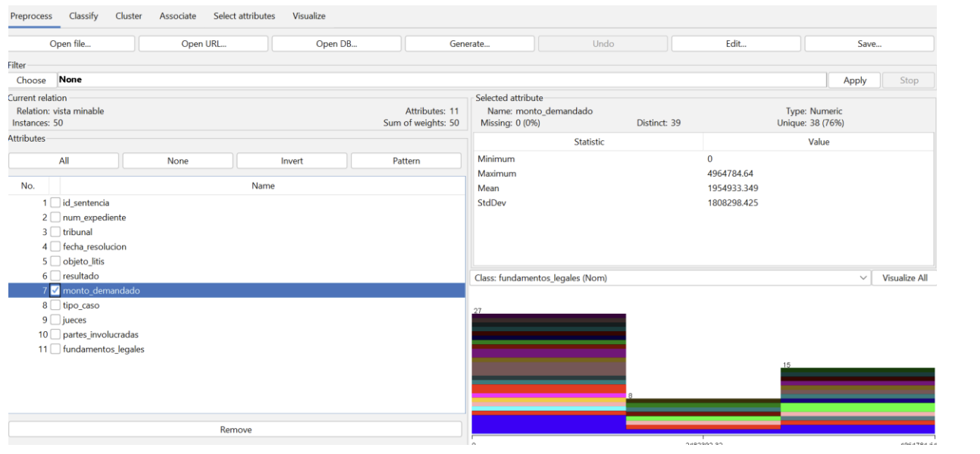The width and height of the screenshot is (980, 454).
Task: Check the num_expediente attribute checkbox
Action: pyautogui.click(x=55, y=218)
